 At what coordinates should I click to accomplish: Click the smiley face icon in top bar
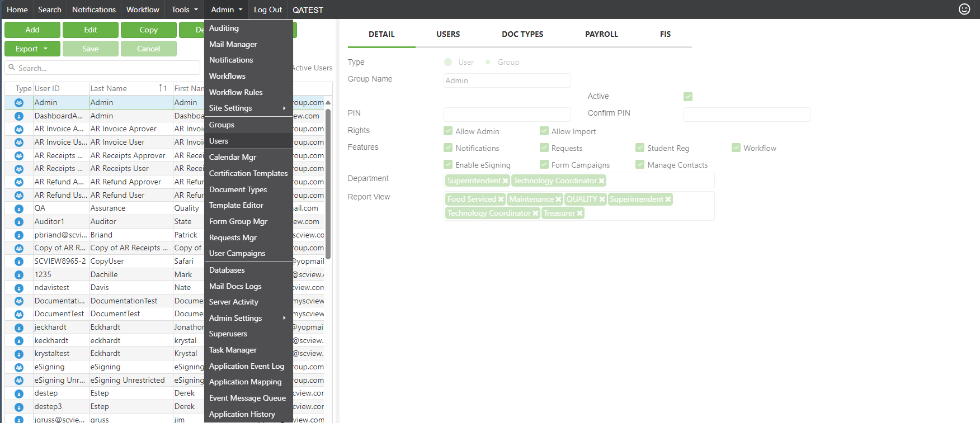tap(964, 9)
